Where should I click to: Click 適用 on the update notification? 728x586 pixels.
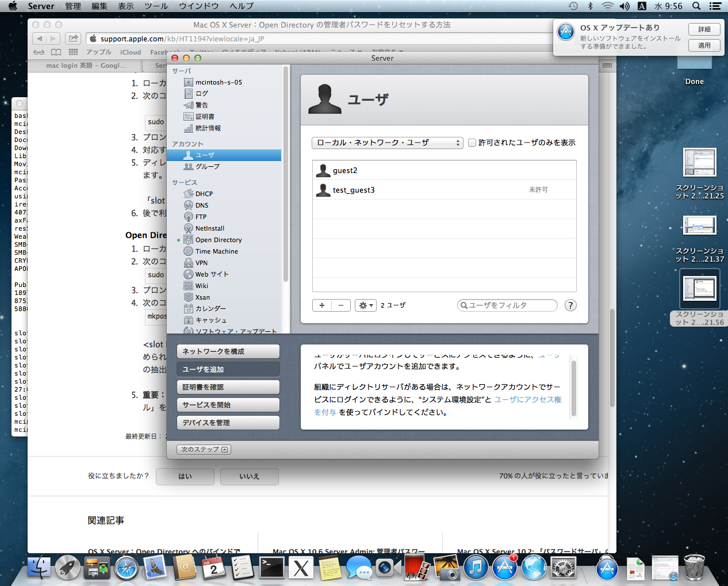[x=704, y=45]
